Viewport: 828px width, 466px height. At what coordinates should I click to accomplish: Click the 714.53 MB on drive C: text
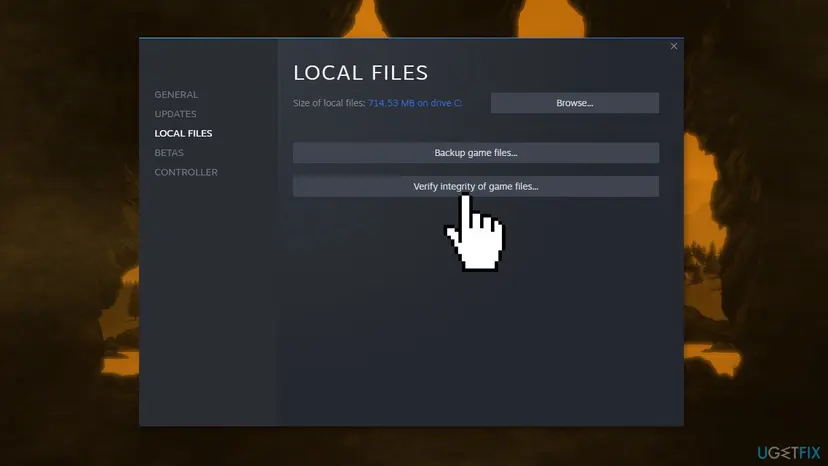coord(415,103)
